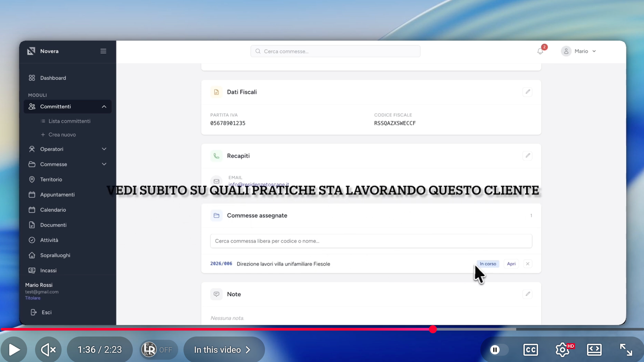Open Calendario from sidebar
This screenshot has height=362, width=644.
[53, 210]
